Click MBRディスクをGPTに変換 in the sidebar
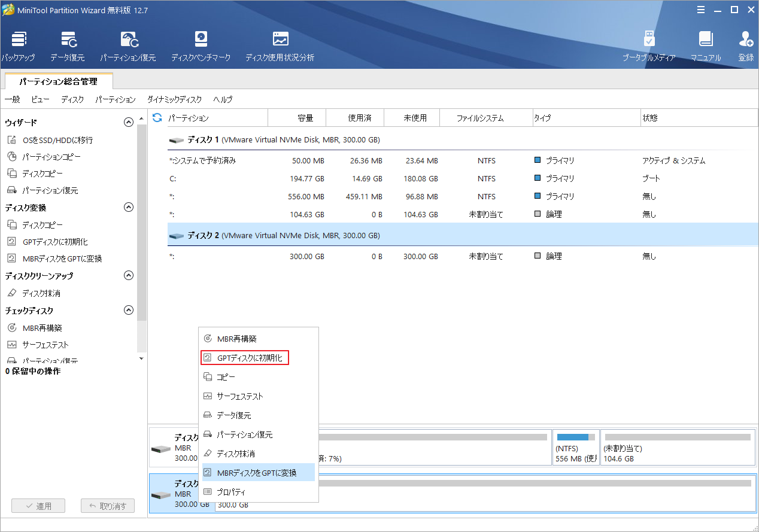This screenshot has width=759, height=532. 62,259
